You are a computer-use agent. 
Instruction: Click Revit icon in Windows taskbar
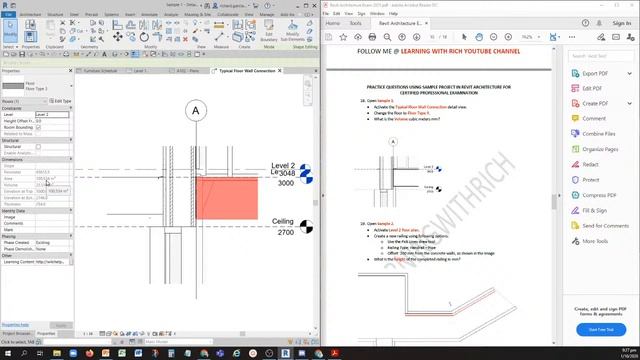[x=285, y=353]
